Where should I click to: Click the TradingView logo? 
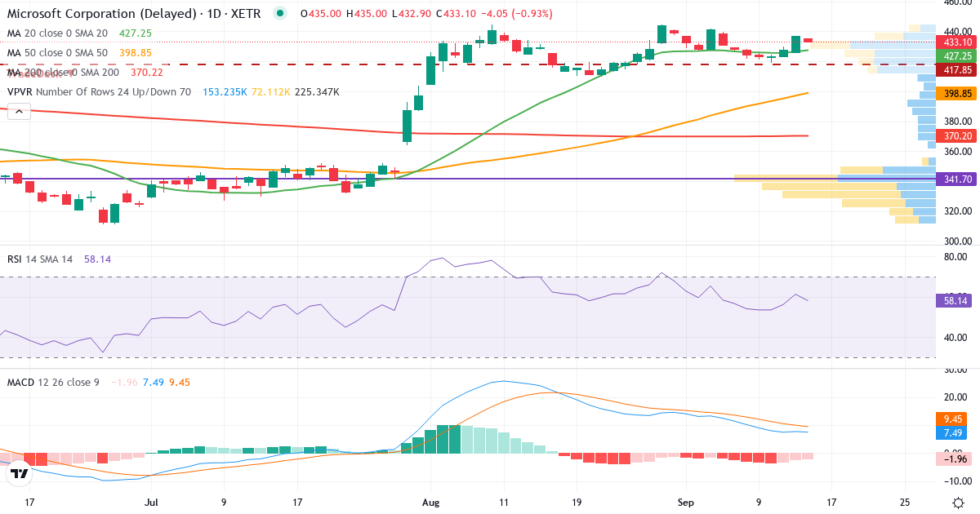[x=20, y=472]
